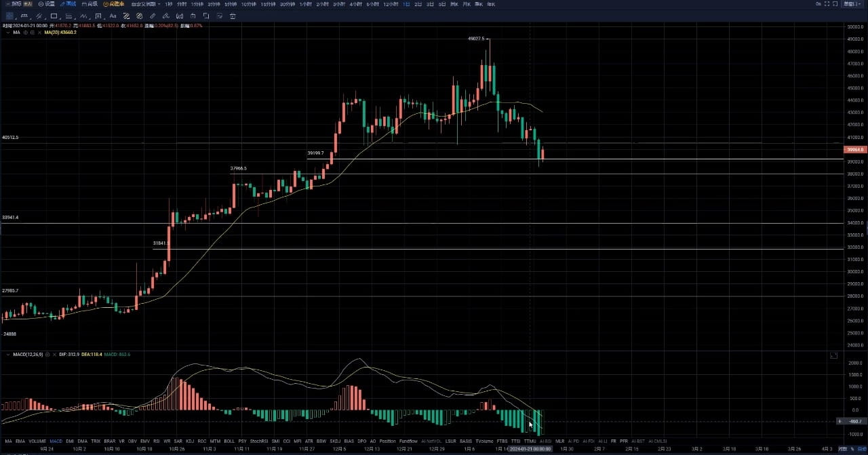Switch to the 月K monthly chart

466,4
